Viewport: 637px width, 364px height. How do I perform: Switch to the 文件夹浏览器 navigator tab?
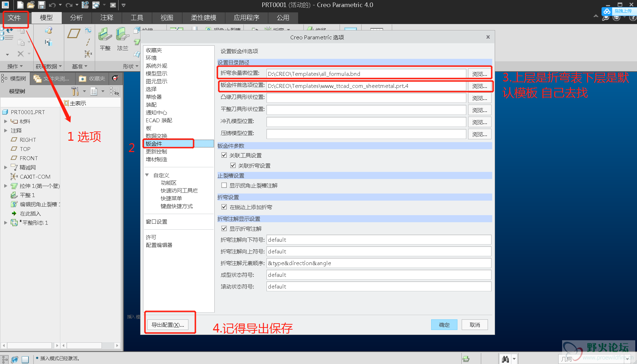(x=52, y=78)
